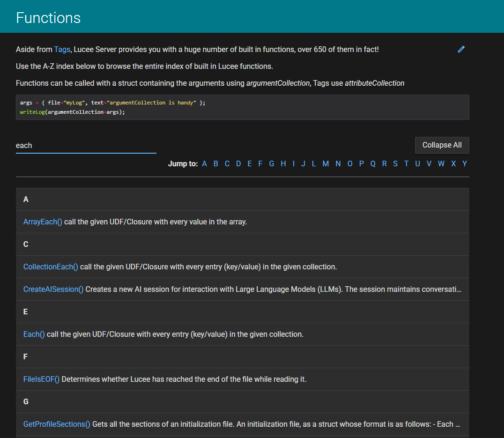Open the GetProfileSections() function link
The image size is (504, 438).
click(57, 424)
